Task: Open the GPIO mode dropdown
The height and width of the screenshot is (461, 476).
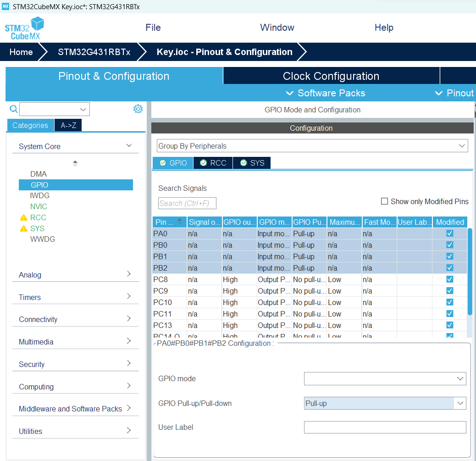Action: 385,379
